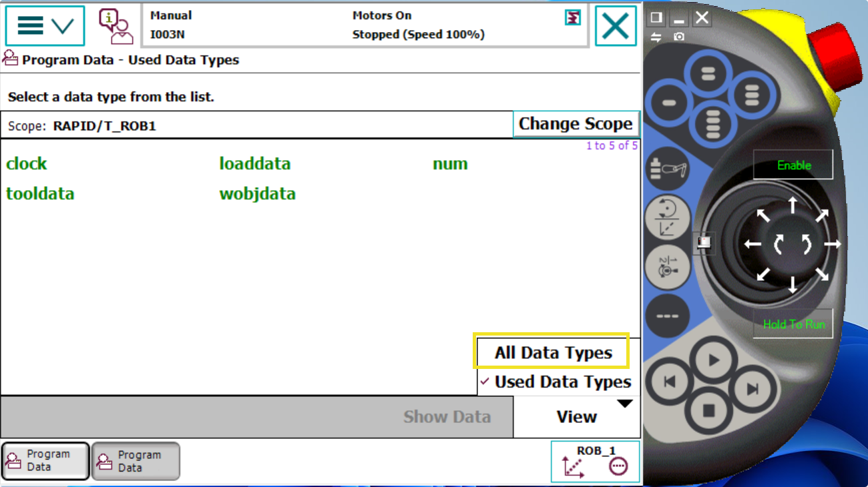Open the wobjdata data type
868x487 pixels.
(x=257, y=194)
